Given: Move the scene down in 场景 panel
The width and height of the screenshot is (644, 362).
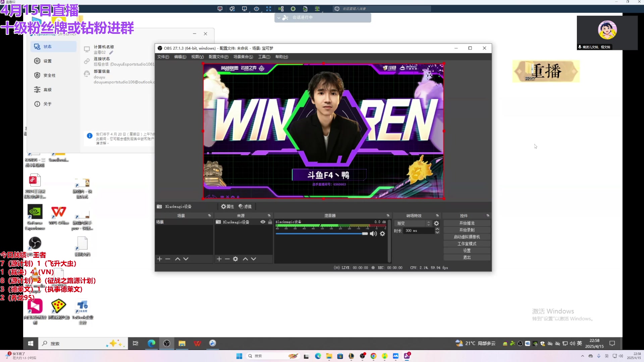Looking at the screenshot, I should (x=186, y=259).
